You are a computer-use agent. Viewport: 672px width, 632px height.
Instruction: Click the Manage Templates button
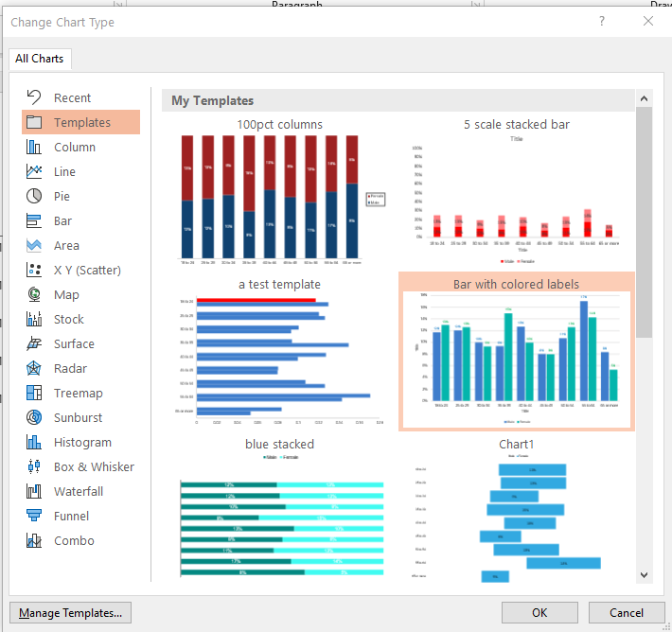pos(70,613)
